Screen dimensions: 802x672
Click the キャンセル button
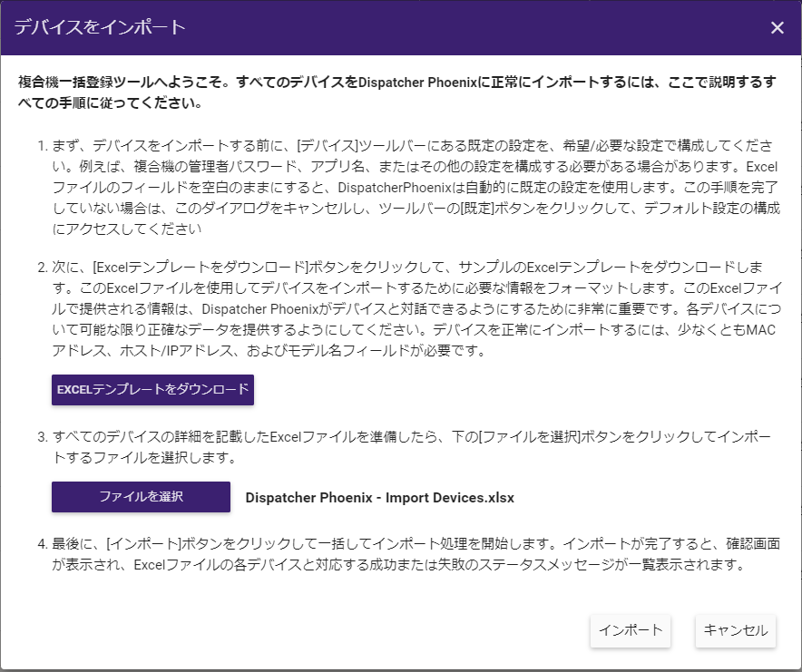pyautogui.click(x=736, y=630)
